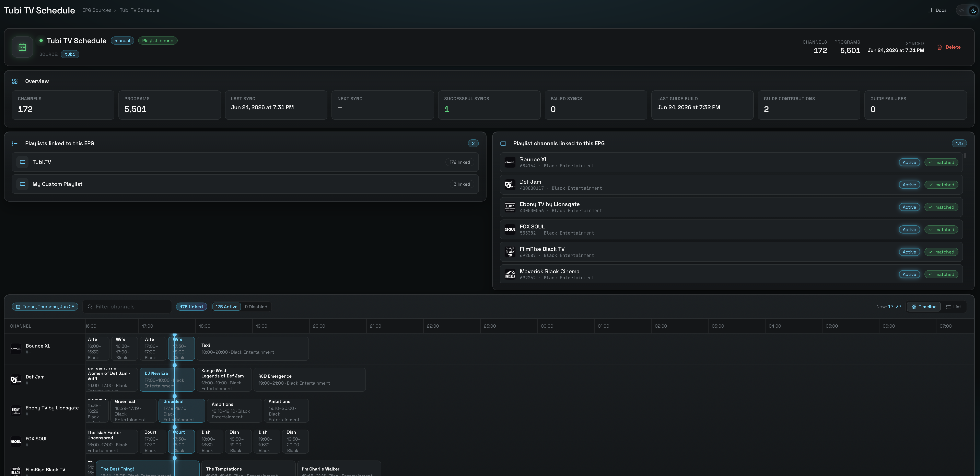Click Active badge for FOX SOUL
Image resolution: width=980 pixels, height=476 pixels.
(909, 229)
